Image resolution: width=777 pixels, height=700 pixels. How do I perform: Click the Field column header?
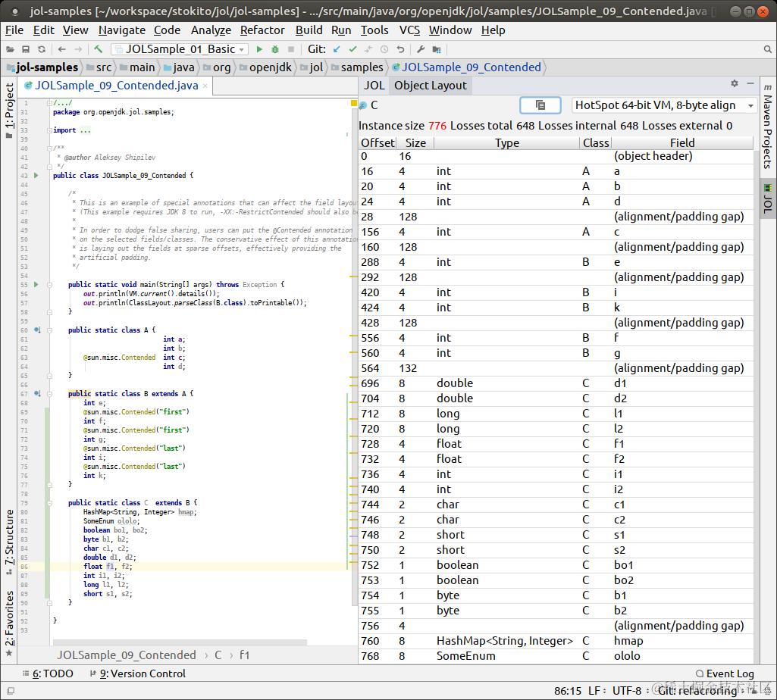[x=681, y=142]
